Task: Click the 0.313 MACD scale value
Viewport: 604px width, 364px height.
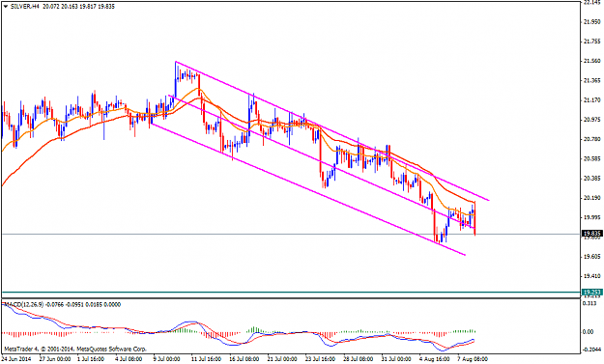Action: [590, 303]
